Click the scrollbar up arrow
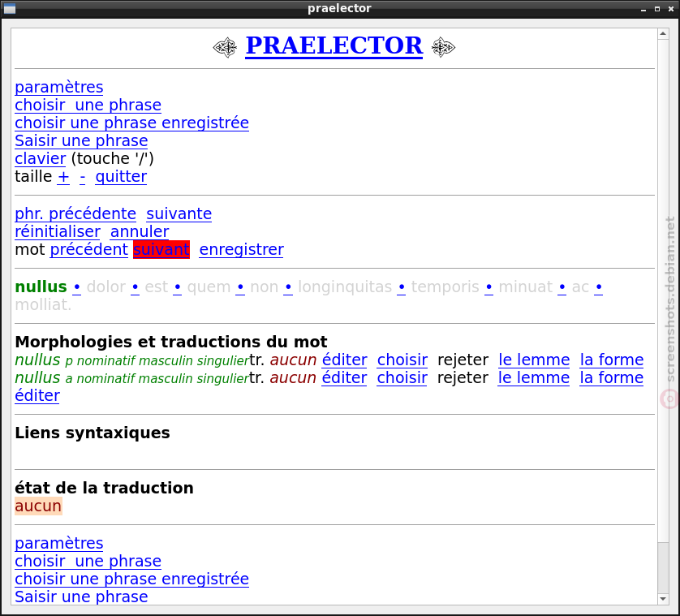This screenshot has height=616, width=680. (x=663, y=33)
